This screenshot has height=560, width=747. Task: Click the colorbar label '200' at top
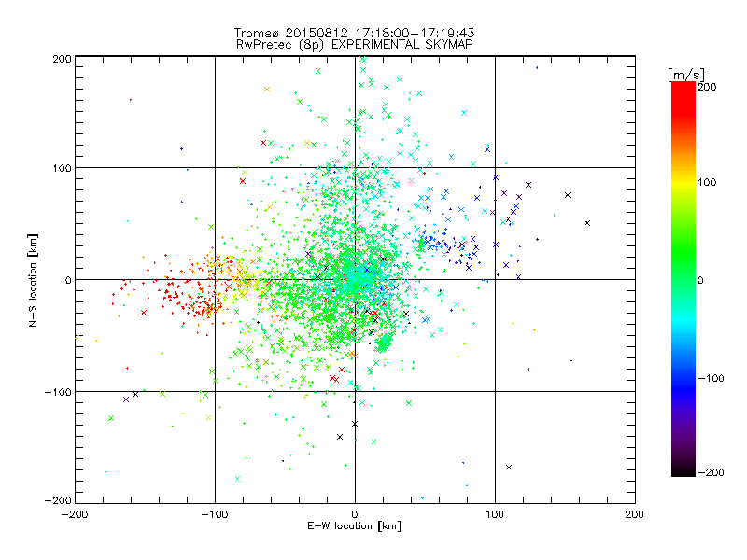[x=707, y=87]
